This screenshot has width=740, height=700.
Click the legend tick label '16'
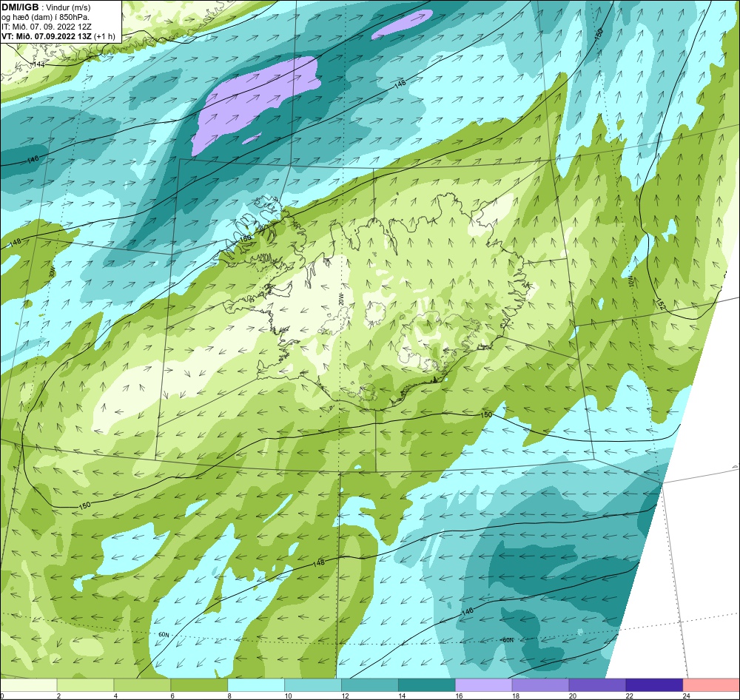pos(458,696)
